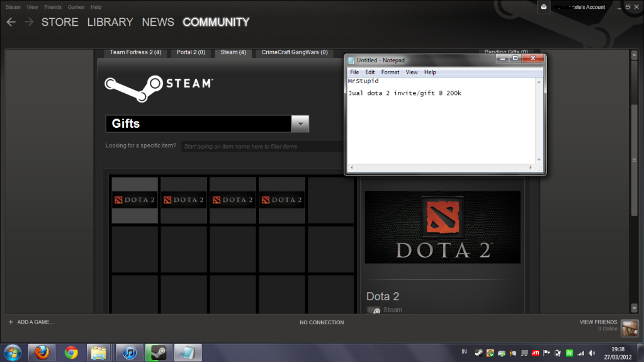Open the LIBRARY section

pos(110,22)
